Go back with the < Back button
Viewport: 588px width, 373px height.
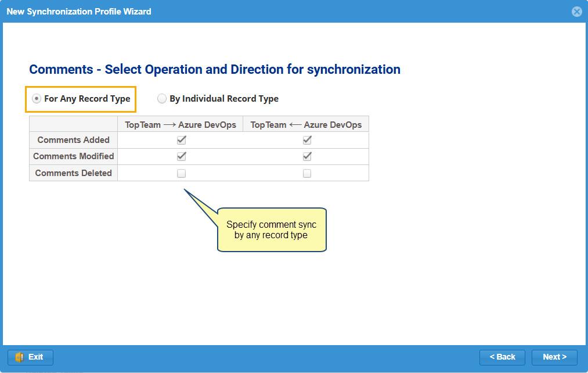point(502,357)
